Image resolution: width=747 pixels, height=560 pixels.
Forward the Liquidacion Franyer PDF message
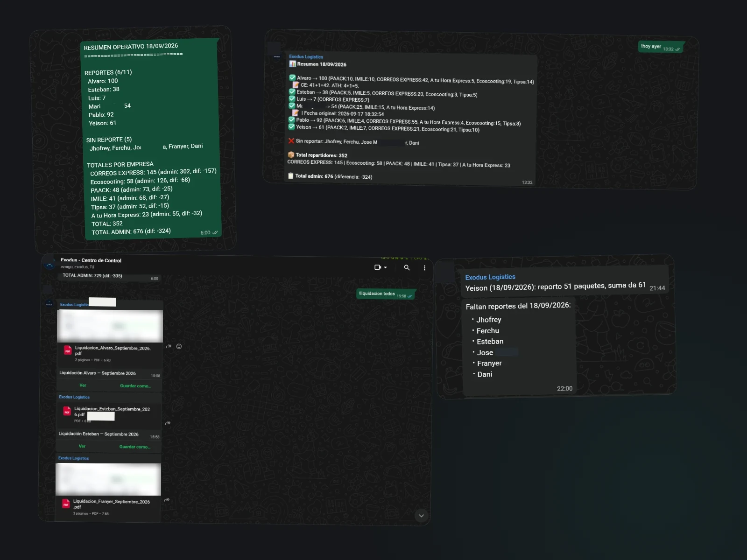click(167, 500)
